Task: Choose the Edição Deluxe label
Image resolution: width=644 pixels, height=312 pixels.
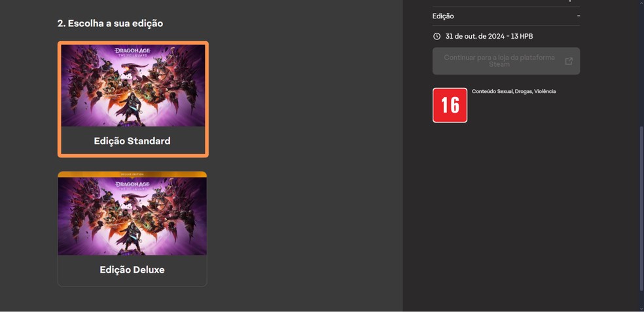Action: coord(132,269)
